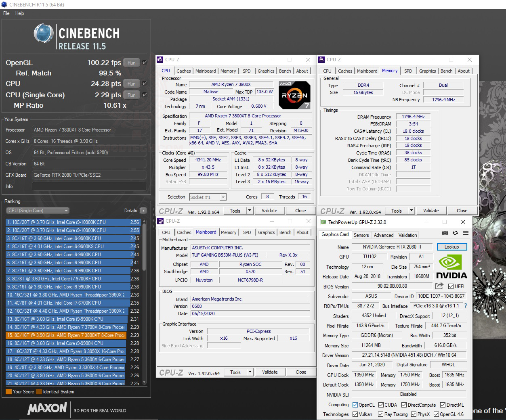Run the CPU (Single Core) benchmark
The image size is (506, 420).
tap(132, 95)
